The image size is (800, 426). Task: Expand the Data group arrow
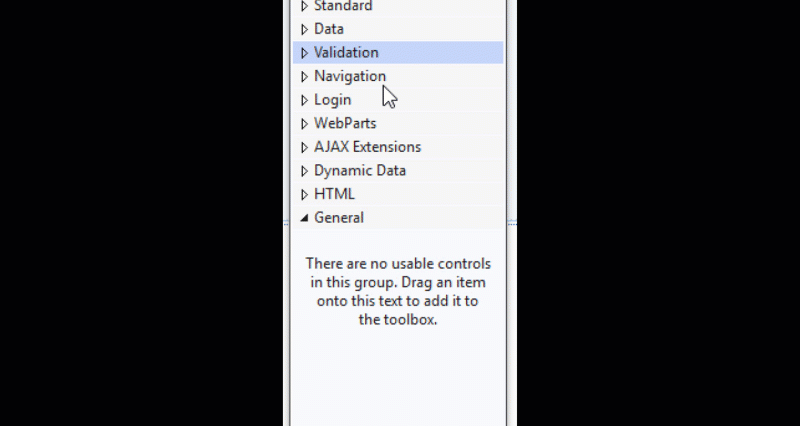pos(305,29)
